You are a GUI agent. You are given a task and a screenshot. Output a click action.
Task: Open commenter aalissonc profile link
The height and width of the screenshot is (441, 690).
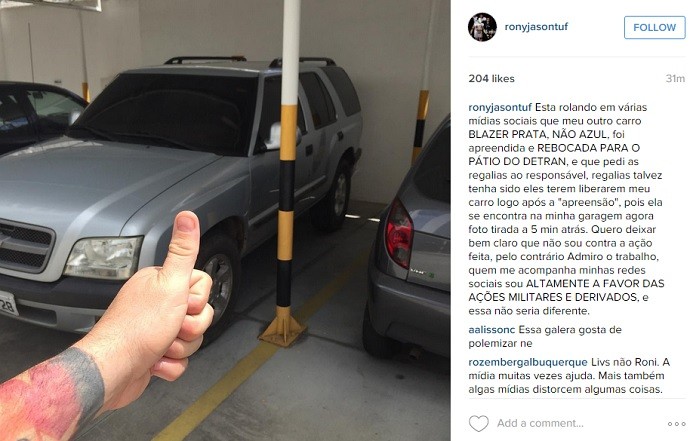(x=492, y=330)
